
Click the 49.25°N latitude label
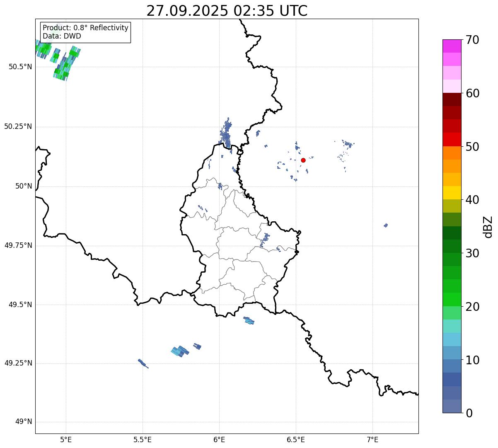tap(18, 363)
